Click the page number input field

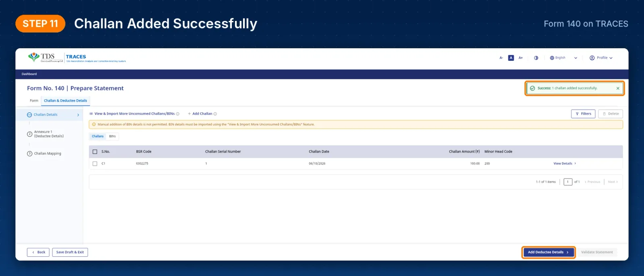(568, 182)
